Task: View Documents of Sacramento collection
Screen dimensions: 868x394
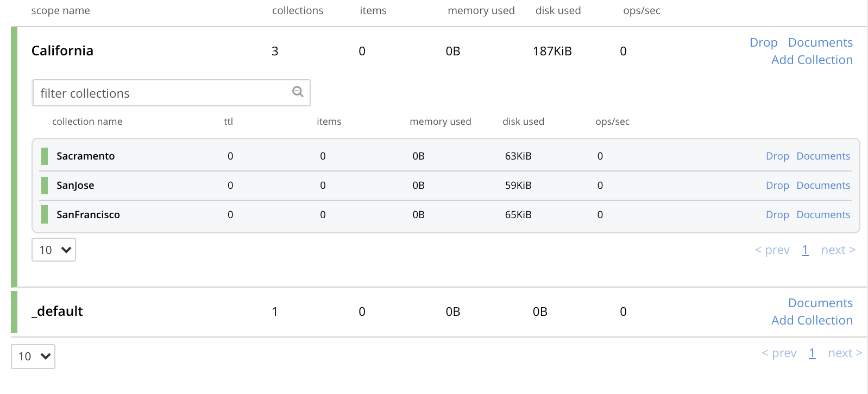Action: (823, 156)
